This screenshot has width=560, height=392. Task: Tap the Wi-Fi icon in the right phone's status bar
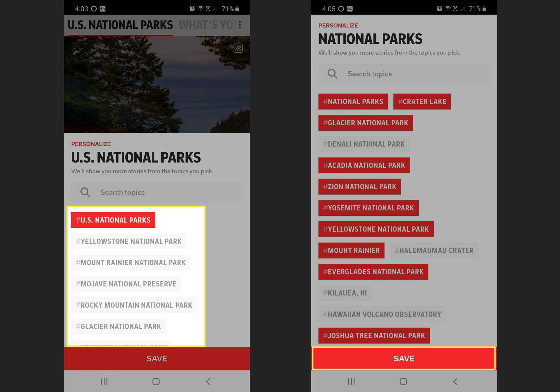[x=447, y=9]
